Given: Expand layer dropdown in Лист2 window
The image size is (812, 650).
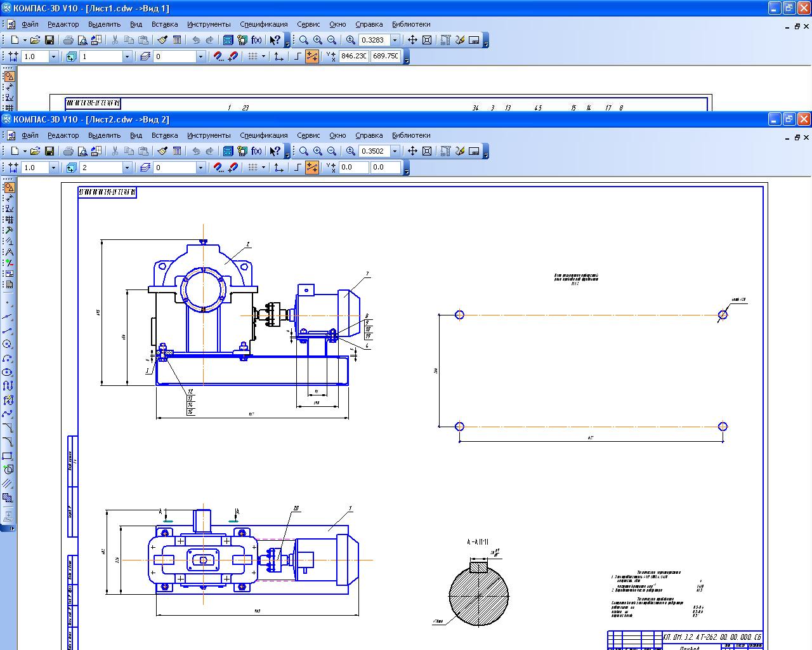Looking at the screenshot, I should 200,168.
